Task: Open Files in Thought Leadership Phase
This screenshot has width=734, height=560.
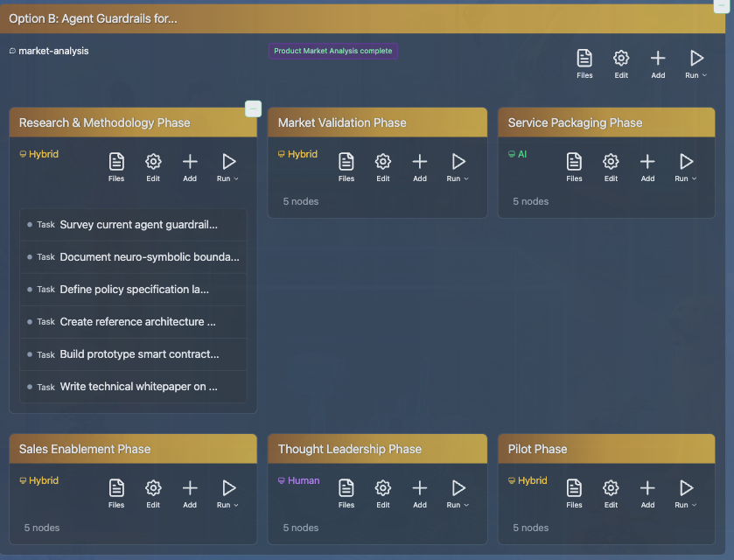Action: click(x=346, y=493)
